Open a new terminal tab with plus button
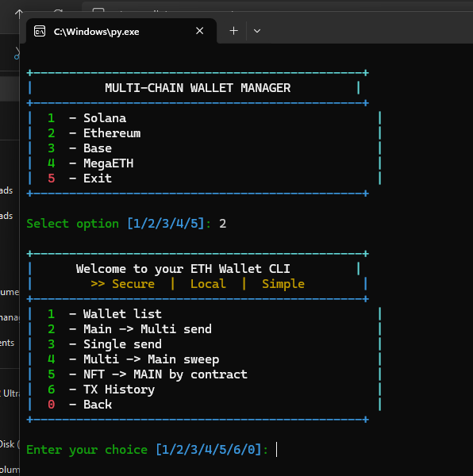The height and width of the screenshot is (476, 473). click(233, 31)
